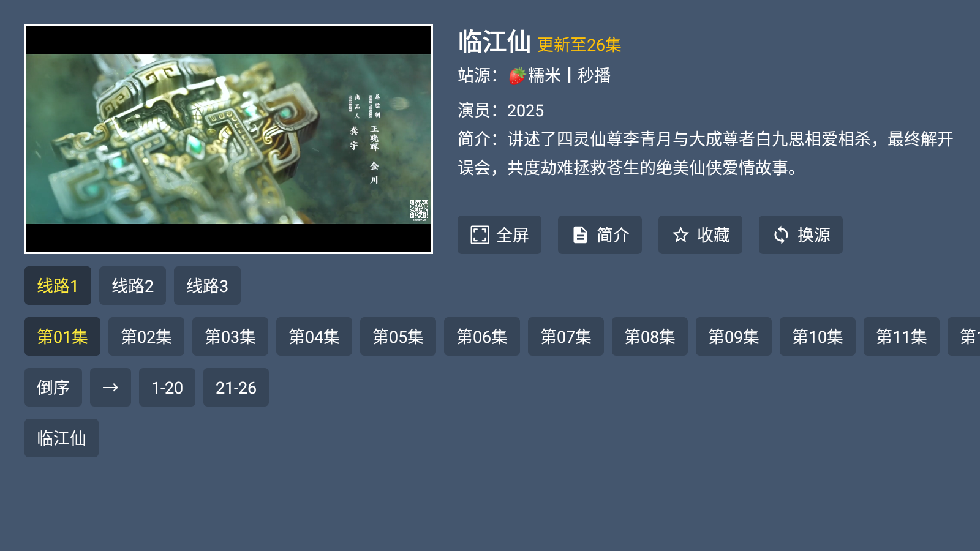This screenshot has width=980, height=551.
Task: Switch to 线路1 playback line
Action: tap(58, 286)
